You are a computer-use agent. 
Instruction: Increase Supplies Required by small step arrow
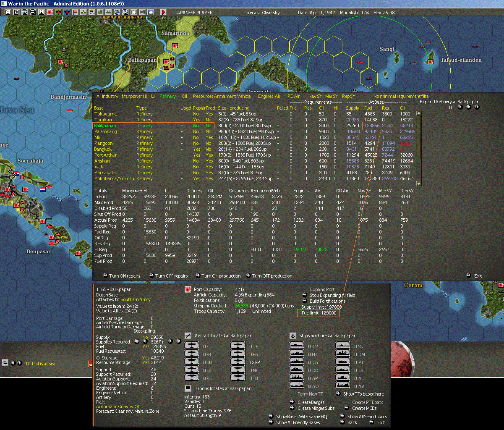(171, 341)
